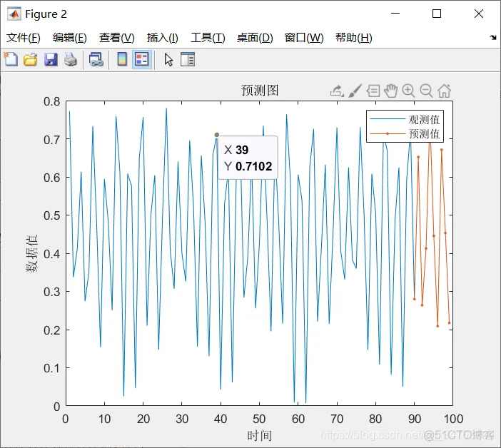Open the Property Inspector toolbar icon
This screenshot has height=448, width=501.
[188, 59]
